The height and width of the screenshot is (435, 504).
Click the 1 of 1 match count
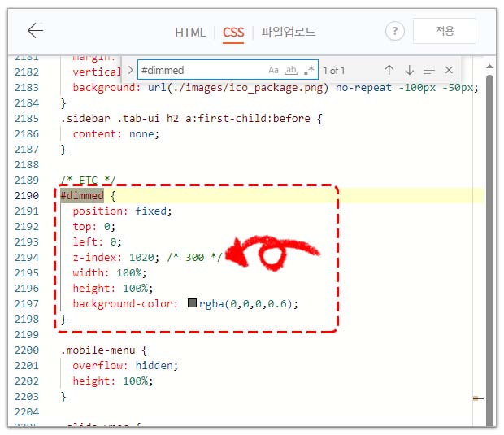(x=333, y=70)
